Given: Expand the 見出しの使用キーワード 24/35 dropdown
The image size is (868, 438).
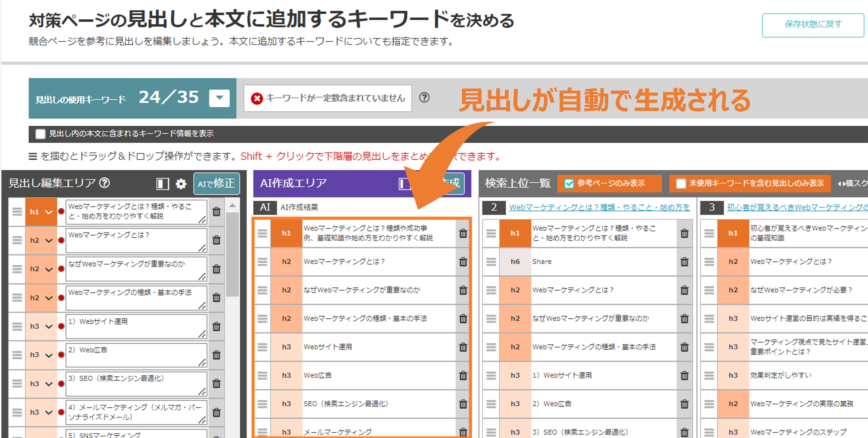Looking at the screenshot, I should pyautogui.click(x=219, y=98).
